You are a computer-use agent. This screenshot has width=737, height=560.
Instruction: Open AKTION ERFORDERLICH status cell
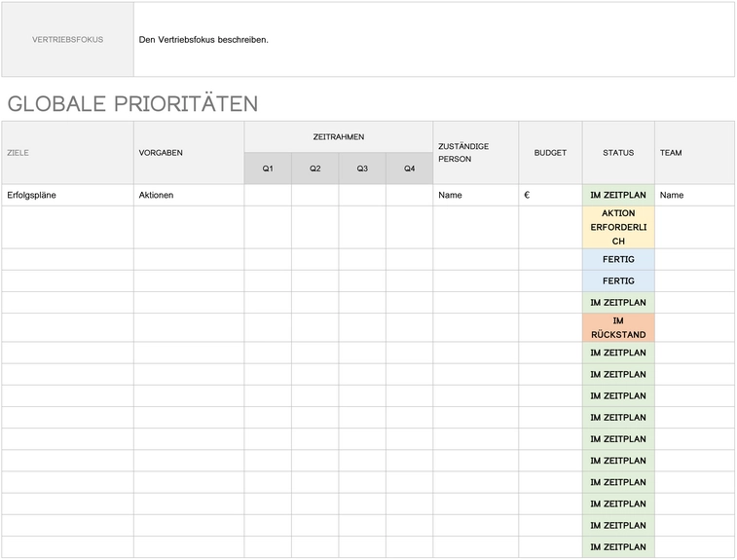coord(618,227)
